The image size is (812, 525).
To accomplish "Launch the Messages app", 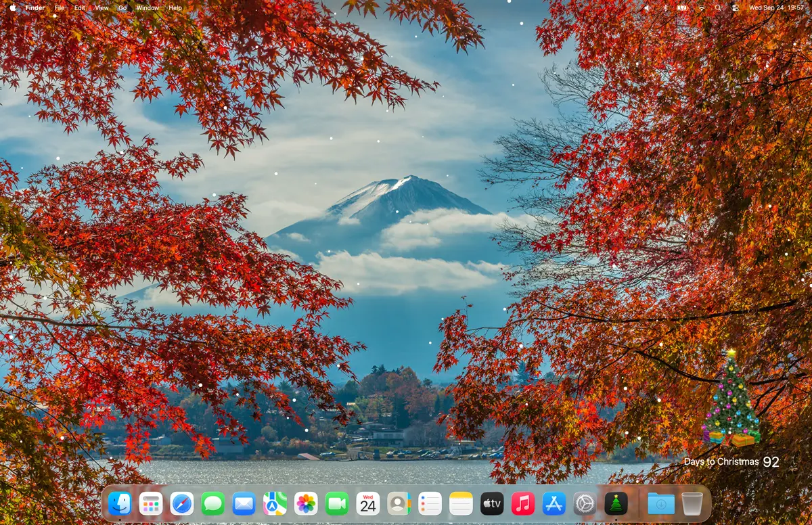I will (x=212, y=503).
